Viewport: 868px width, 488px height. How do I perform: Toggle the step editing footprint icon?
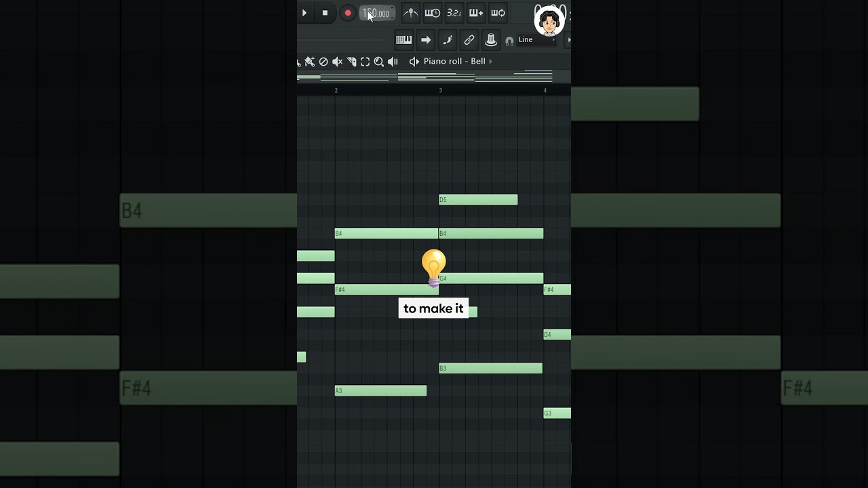[x=448, y=40]
